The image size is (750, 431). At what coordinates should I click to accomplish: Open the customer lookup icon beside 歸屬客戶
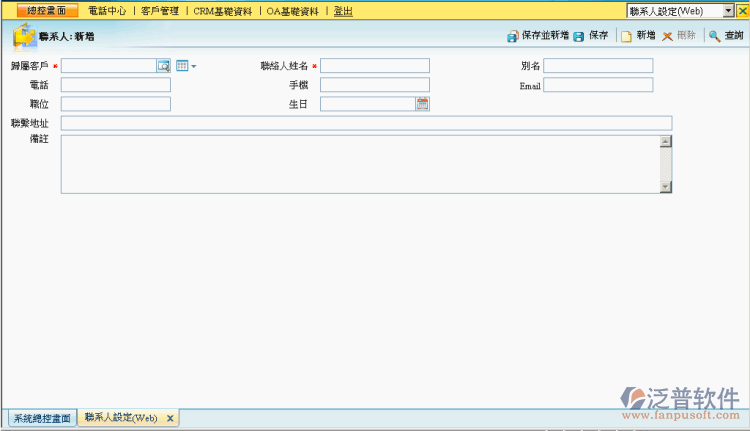[x=164, y=66]
